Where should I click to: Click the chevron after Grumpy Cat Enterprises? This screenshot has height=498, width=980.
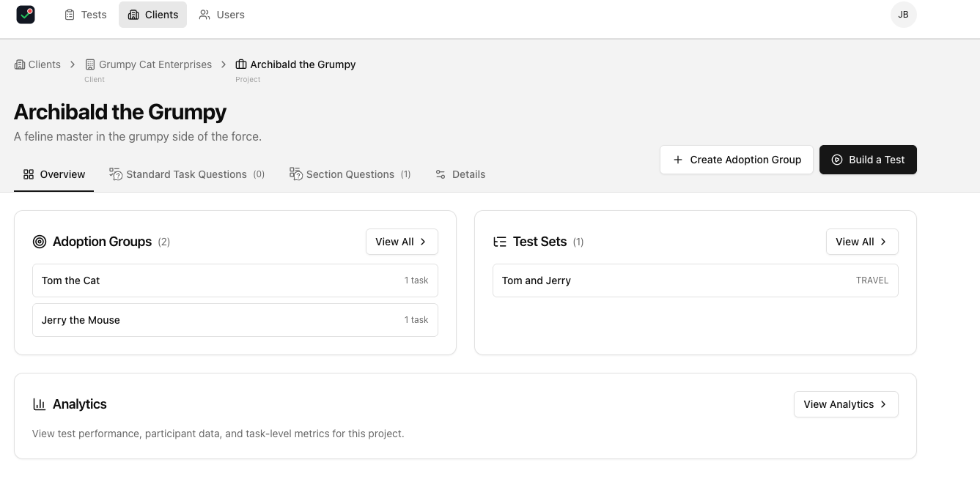pos(224,64)
